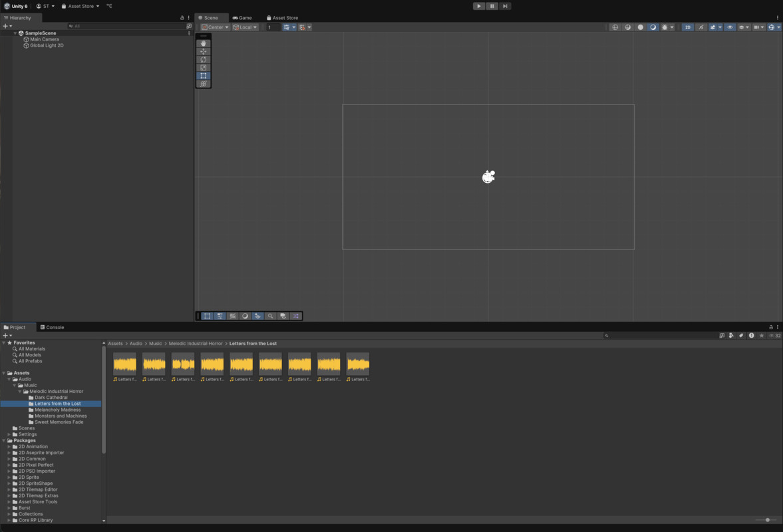Go to Melodic Industrial Horror breadcrumb
This screenshot has height=532, width=783.
196,343
